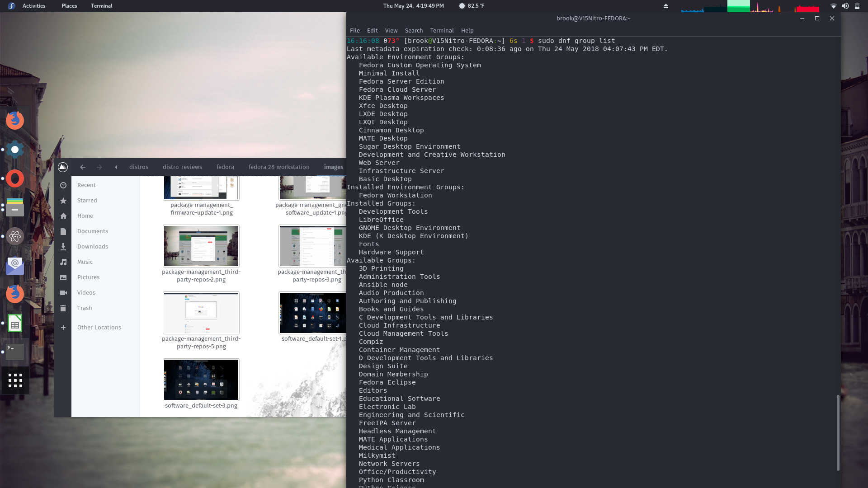Navigate to distros in the path bar
Image resolution: width=868 pixels, height=488 pixels.
point(139,167)
